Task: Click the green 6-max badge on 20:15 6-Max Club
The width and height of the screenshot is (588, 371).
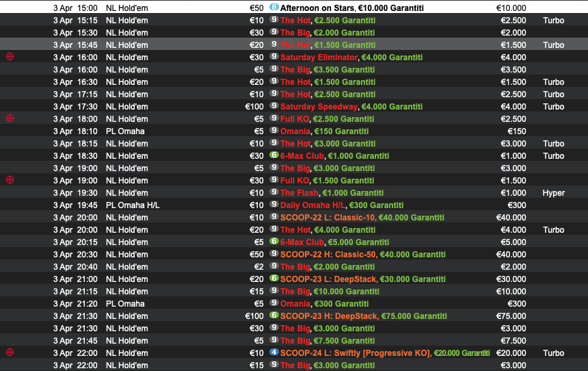Action: [x=274, y=242]
